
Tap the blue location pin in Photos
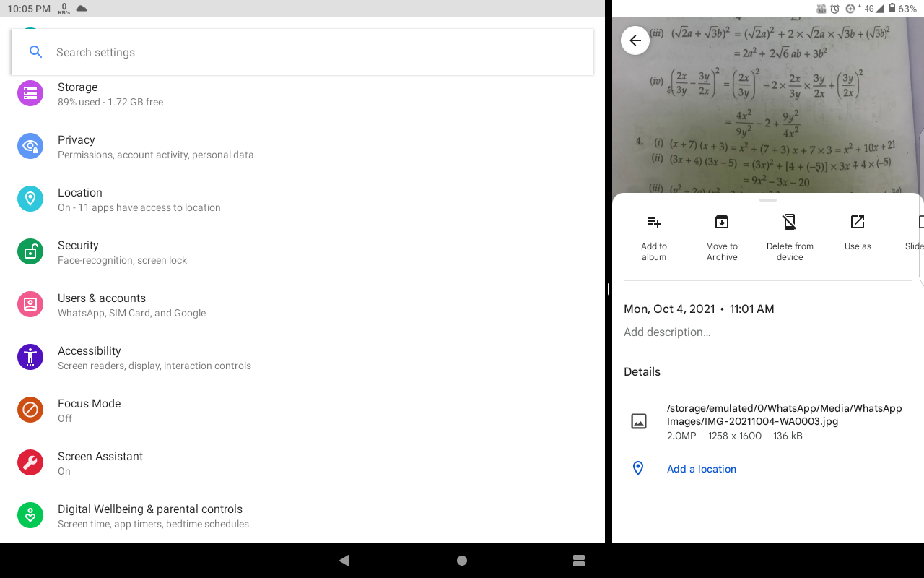[638, 468]
